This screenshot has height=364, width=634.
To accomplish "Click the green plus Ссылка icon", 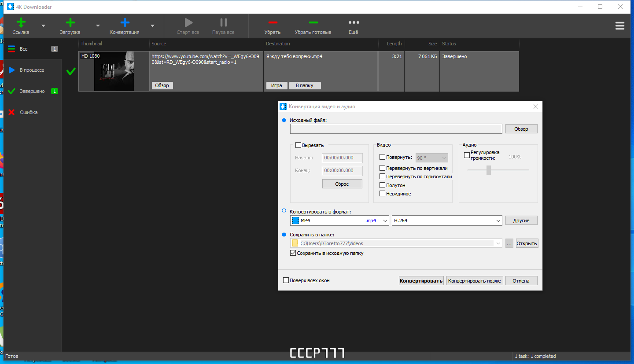I will coord(21,22).
